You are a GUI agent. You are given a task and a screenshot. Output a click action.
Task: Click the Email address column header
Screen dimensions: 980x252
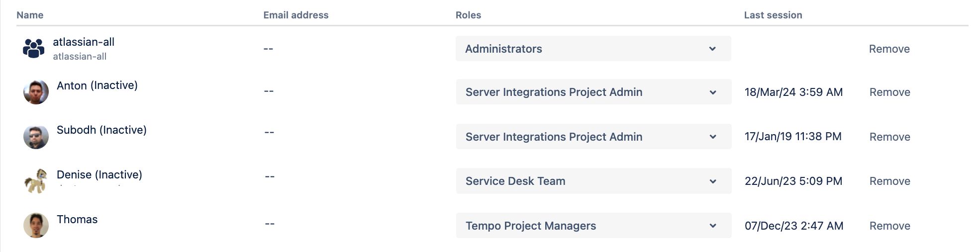[x=295, y=15]
